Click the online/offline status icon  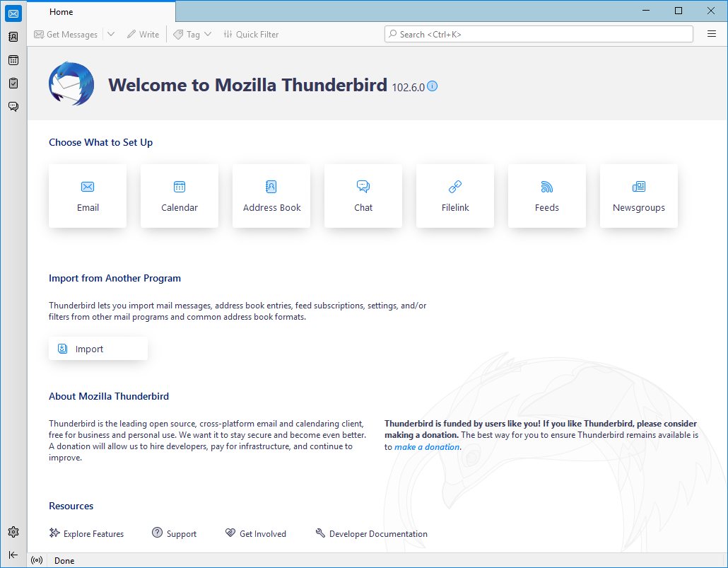(37, 560)
